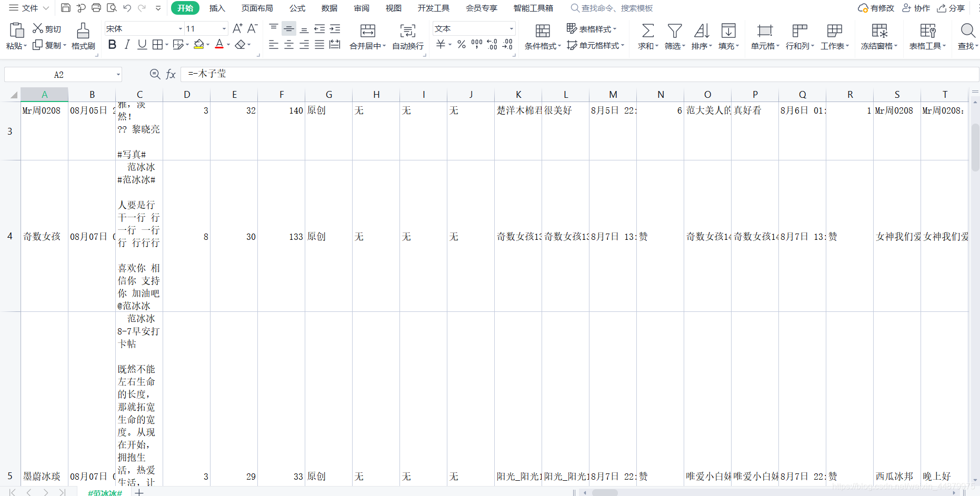Viewport: 980px width, 496px height.
Task: Open the 文件 file menu
Action: [x=29, y=8]
